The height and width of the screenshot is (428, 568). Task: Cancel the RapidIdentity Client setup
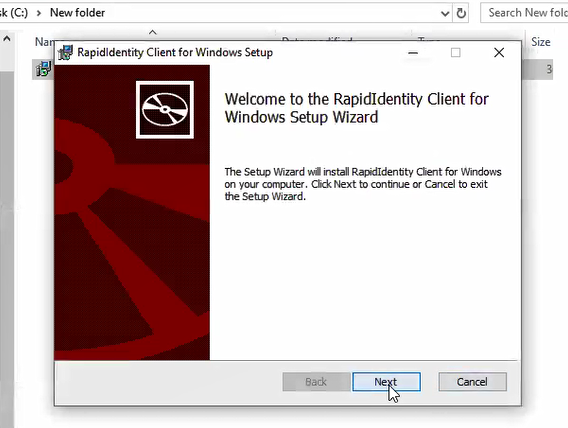tap(472, 382)
